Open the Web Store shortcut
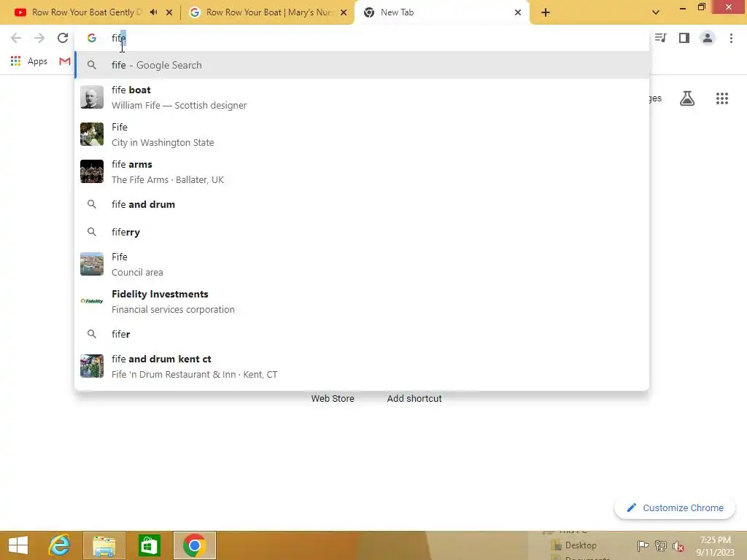 tap(333, 399)
